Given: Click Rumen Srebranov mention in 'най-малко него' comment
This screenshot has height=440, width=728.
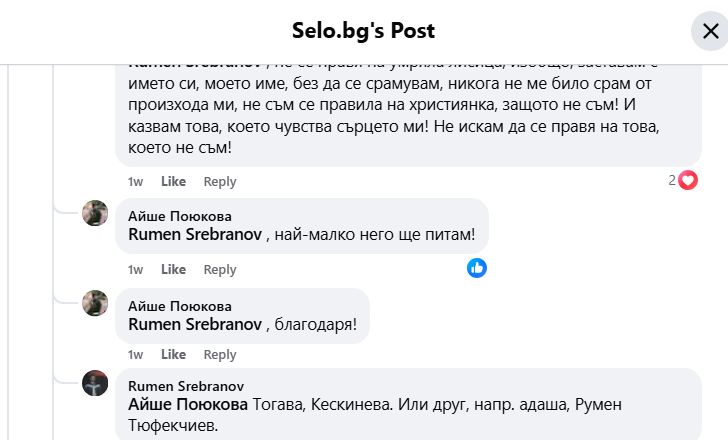Looking at the screenshot, I should pos(195,235).
